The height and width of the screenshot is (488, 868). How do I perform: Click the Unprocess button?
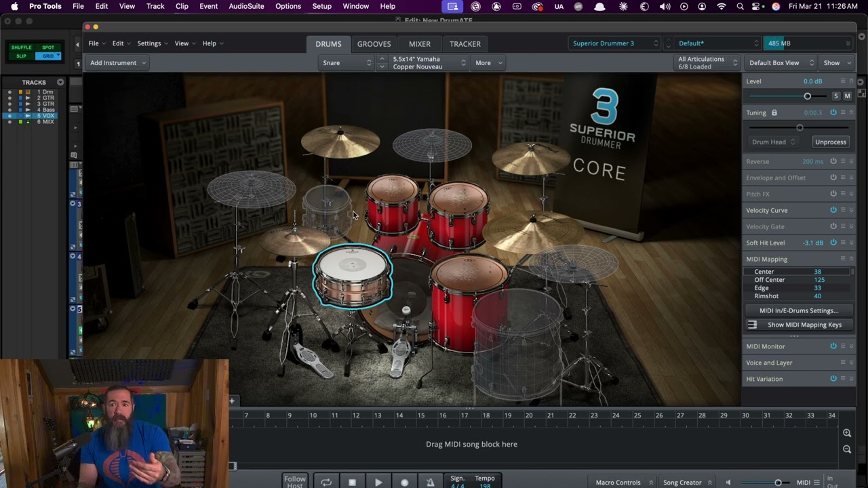pyautogui.click(x=831, y=142)
